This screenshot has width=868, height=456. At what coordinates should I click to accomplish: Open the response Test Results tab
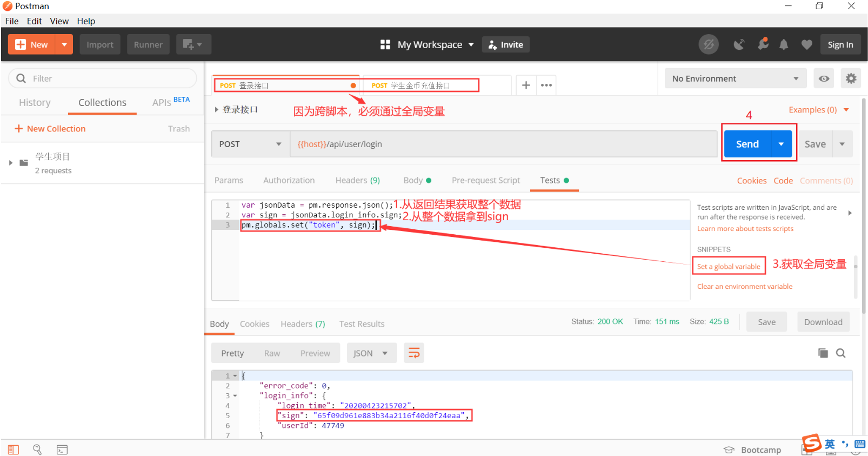click(x=362, y=323)
